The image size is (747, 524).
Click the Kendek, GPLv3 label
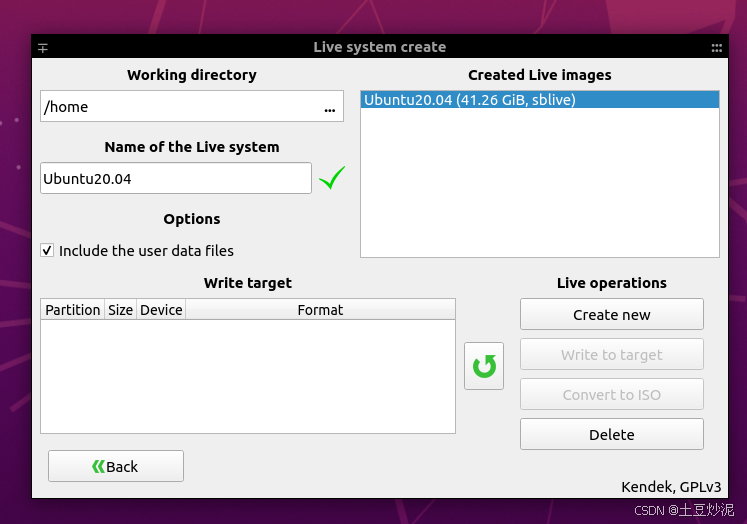(x=671, y=487)
